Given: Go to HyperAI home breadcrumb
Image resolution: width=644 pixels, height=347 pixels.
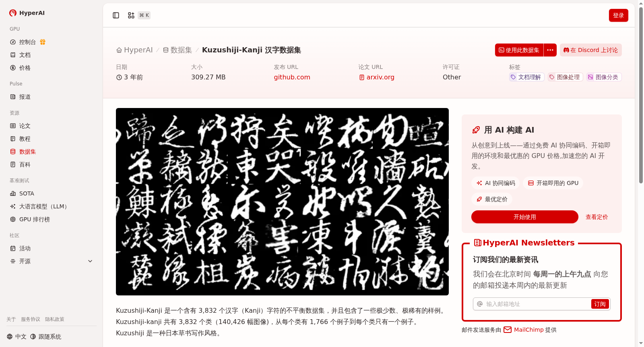Looking at the screenshot, I should pos(134,50).
